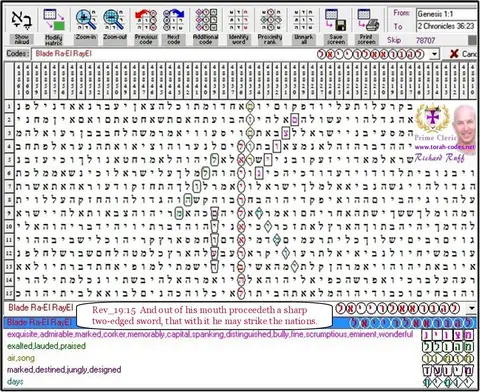Click the 'Unmark all' label button

pos(303,39)
